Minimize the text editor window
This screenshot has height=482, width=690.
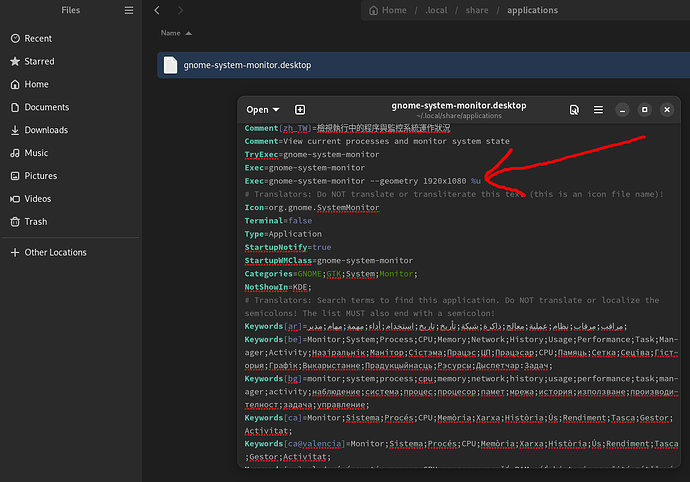622,110
